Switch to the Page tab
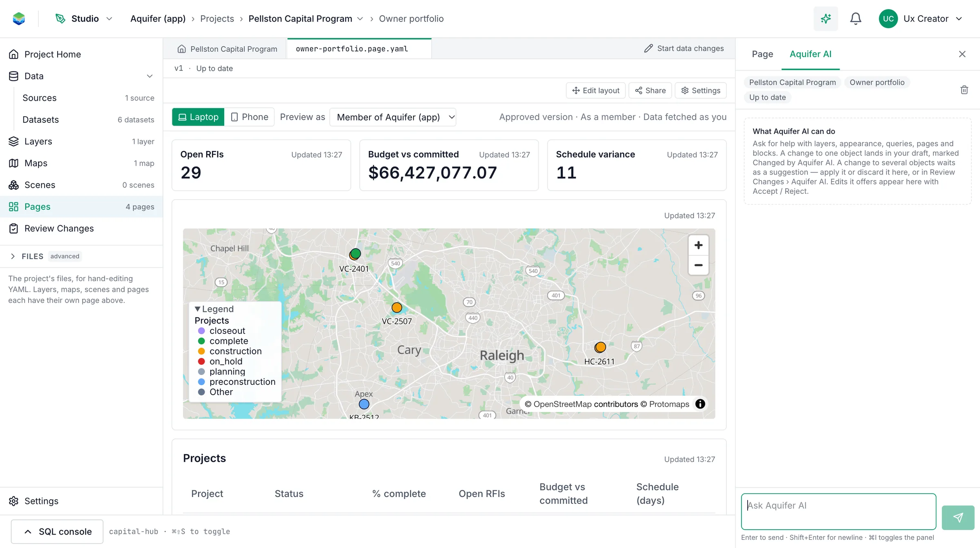 762,54
